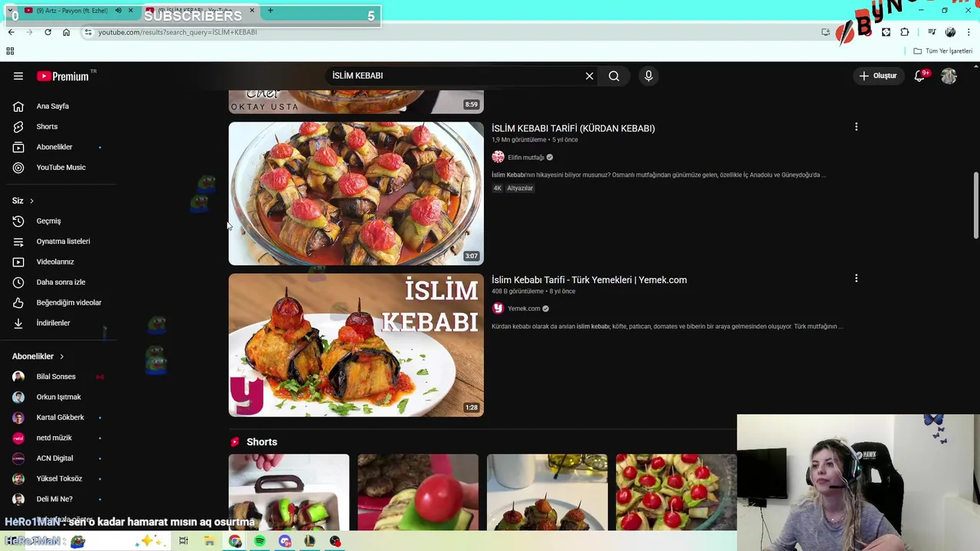
Task: Open Spotify from the taskbar
Action: [260, 541]
